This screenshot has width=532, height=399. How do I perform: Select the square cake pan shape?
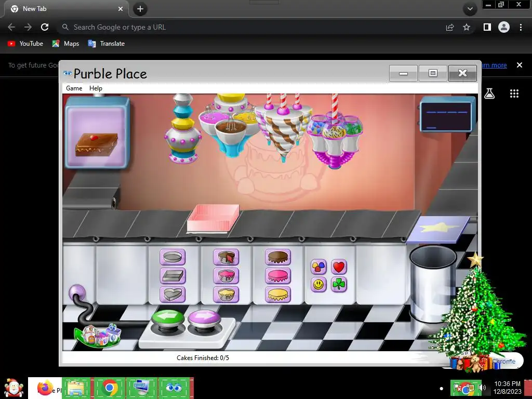point(172,276)
